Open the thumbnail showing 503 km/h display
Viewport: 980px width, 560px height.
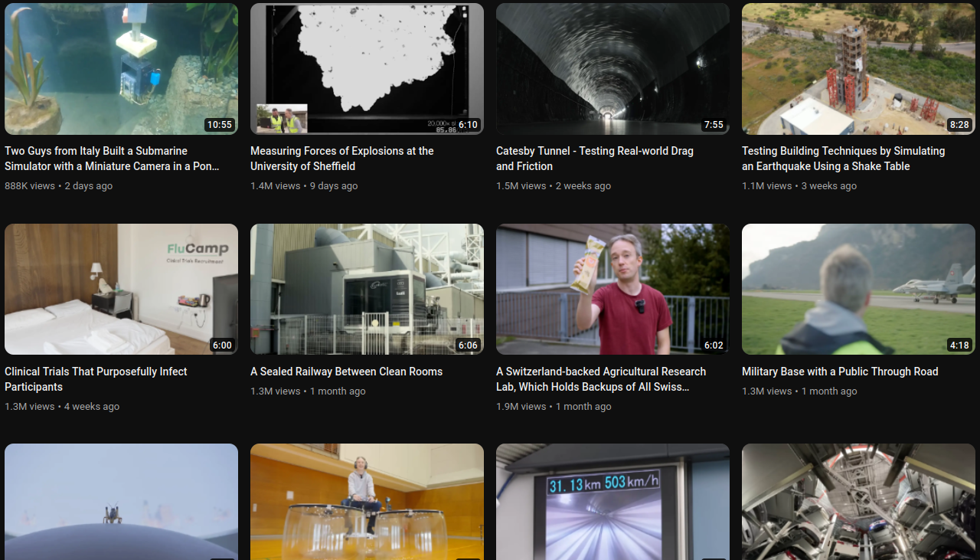point(612,502)
